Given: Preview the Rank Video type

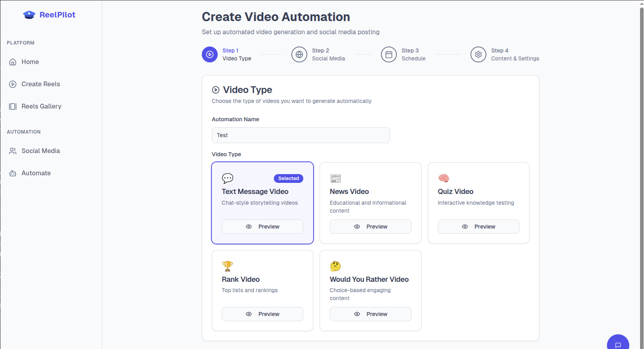Looking at the screenshot, I should 262,314.
